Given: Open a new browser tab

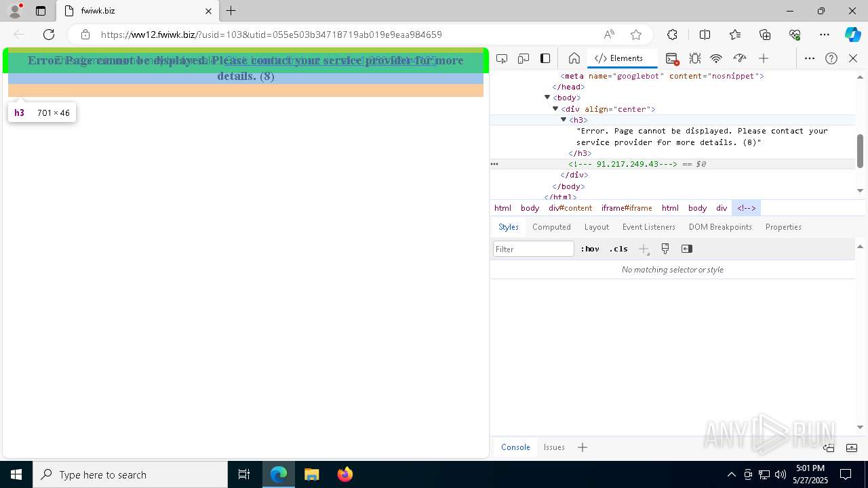Looking at the screenshot, I should [x=231, y=11].
